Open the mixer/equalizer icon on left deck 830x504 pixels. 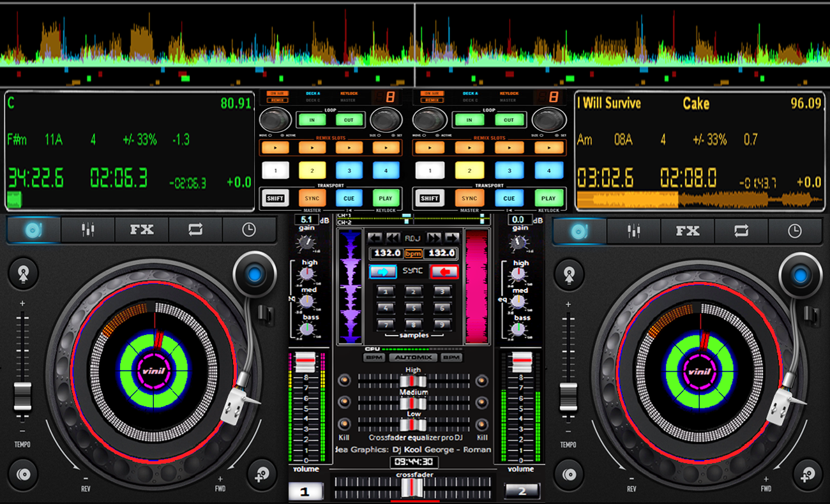tap(88, 230)
